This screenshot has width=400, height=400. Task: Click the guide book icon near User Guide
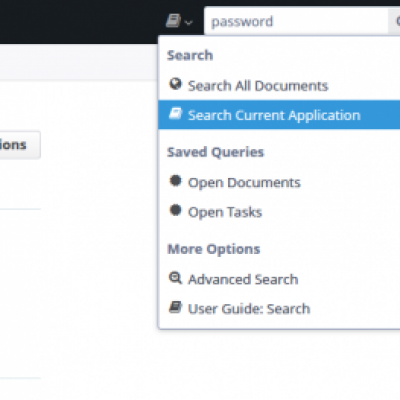tap(175, 307)
